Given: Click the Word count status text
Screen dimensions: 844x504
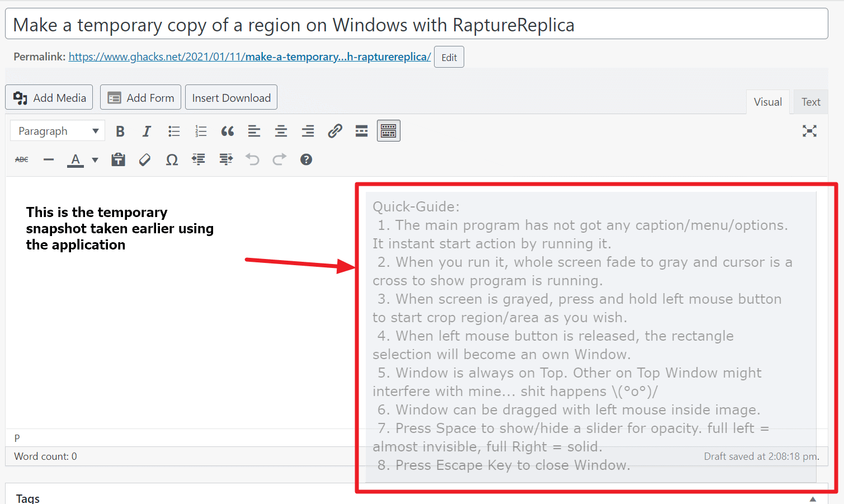Looking at the screenshot, I should [45, 456].
